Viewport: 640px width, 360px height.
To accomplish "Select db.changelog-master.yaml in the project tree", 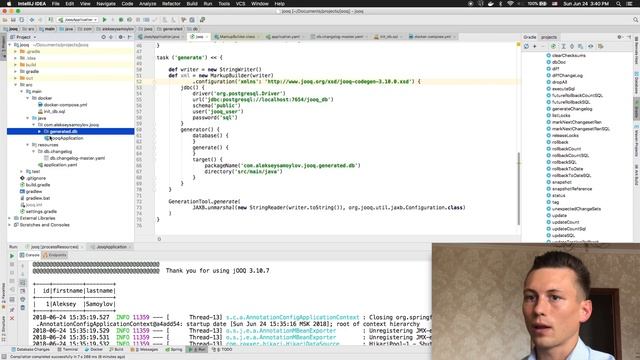I will [x=77, y=158].
